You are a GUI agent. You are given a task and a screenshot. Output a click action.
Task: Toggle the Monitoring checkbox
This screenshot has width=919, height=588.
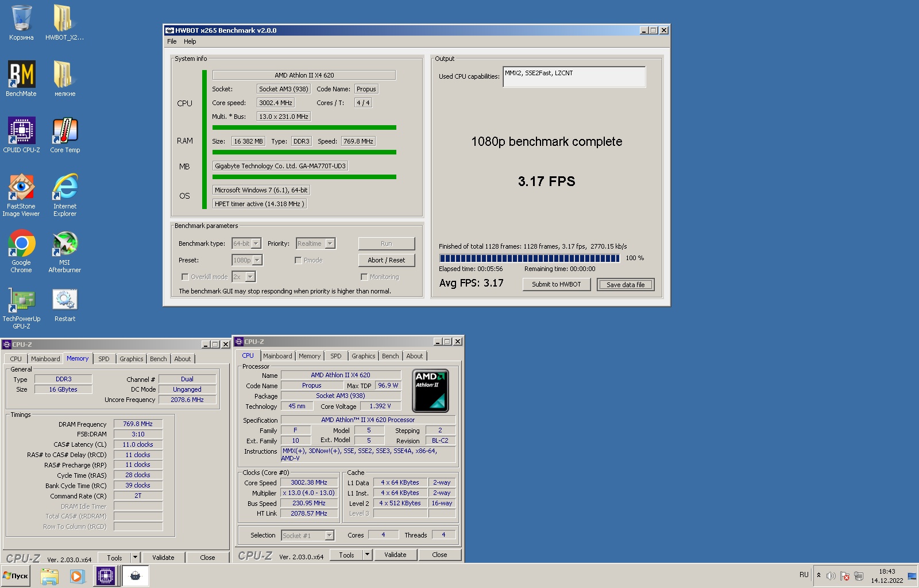[364, 277]
